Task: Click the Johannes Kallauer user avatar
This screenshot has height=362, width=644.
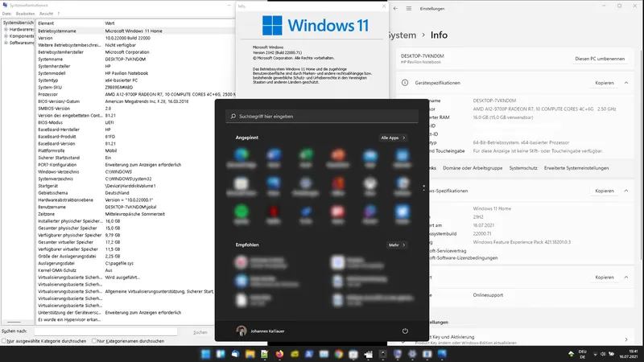Action: click(x=242, y=331)
